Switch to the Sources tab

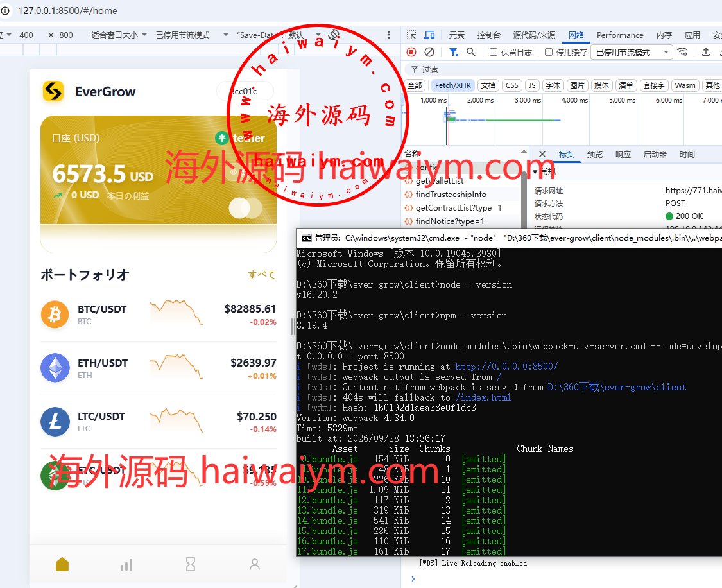534,35
